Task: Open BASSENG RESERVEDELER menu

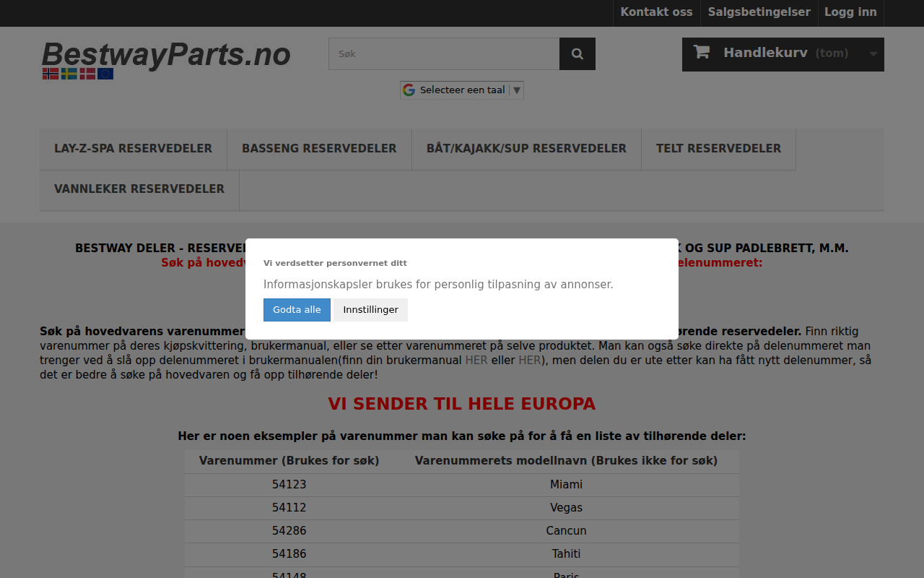Action: click(x=319, y=149)
